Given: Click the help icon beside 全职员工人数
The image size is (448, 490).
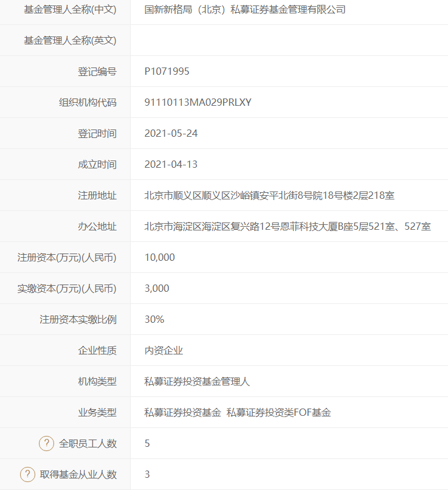Looking at the screenshot, I should [x=46, y=443].
